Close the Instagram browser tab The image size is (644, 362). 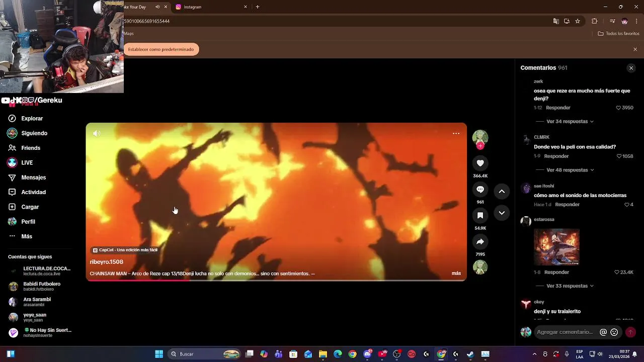pos(246,7)
